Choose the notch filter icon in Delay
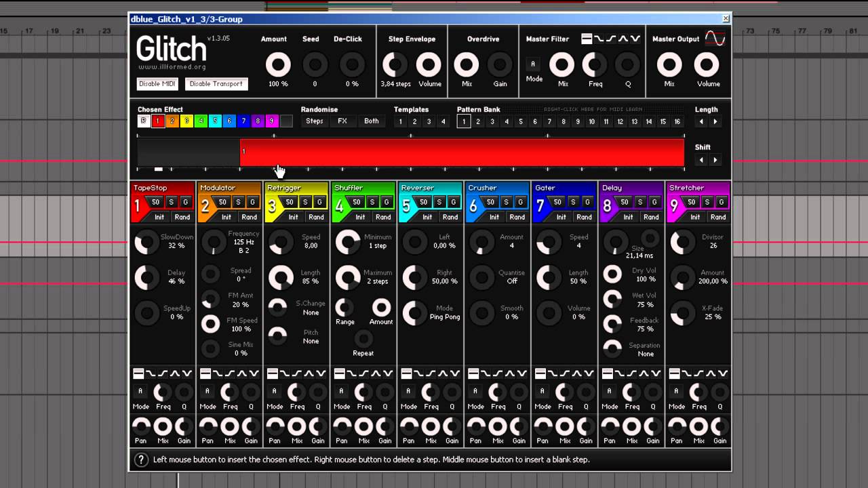This screenshot has width=868, height=488. [x=656, y=373]
